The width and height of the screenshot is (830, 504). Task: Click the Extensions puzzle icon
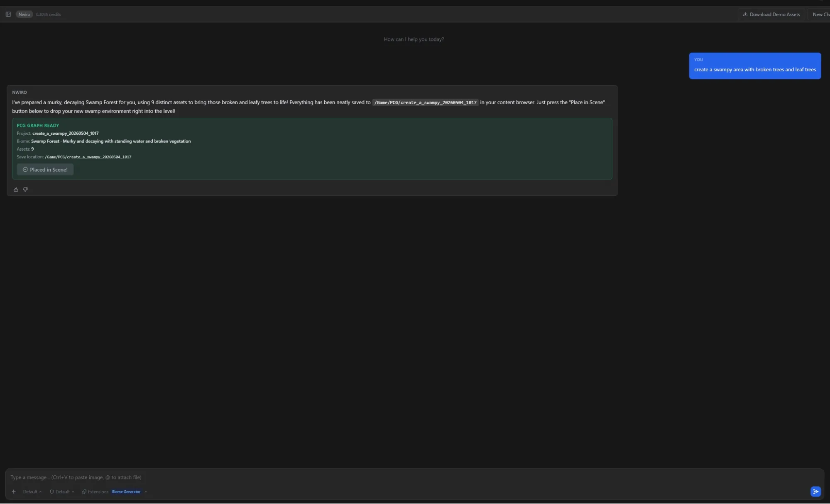click(x=84, y=492)
